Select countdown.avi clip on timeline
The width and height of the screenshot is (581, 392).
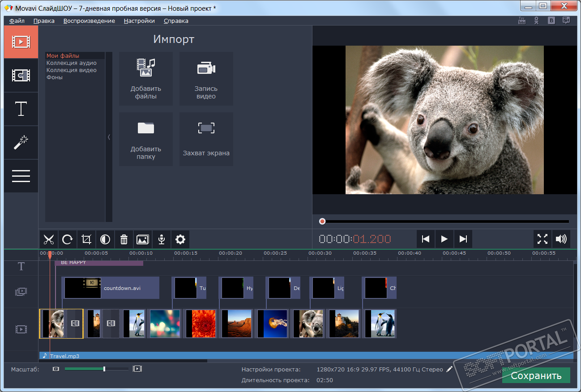(x=111, y=288)
